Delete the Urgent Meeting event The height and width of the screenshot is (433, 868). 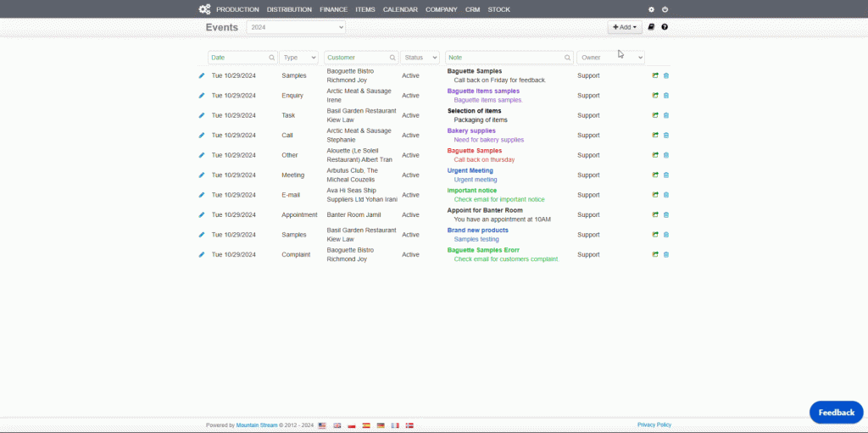[666, 175]
